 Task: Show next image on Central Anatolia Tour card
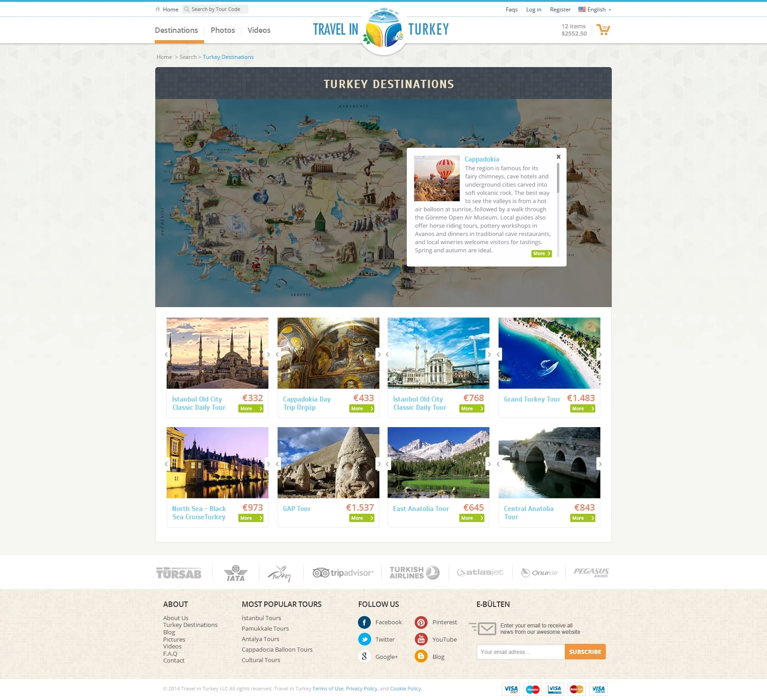click(600, 464)
